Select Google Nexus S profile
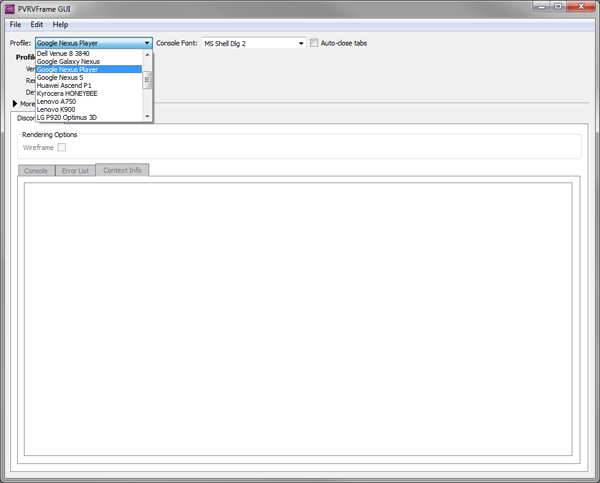The height and width of the screenshot is (483, 600). (89, 77)
